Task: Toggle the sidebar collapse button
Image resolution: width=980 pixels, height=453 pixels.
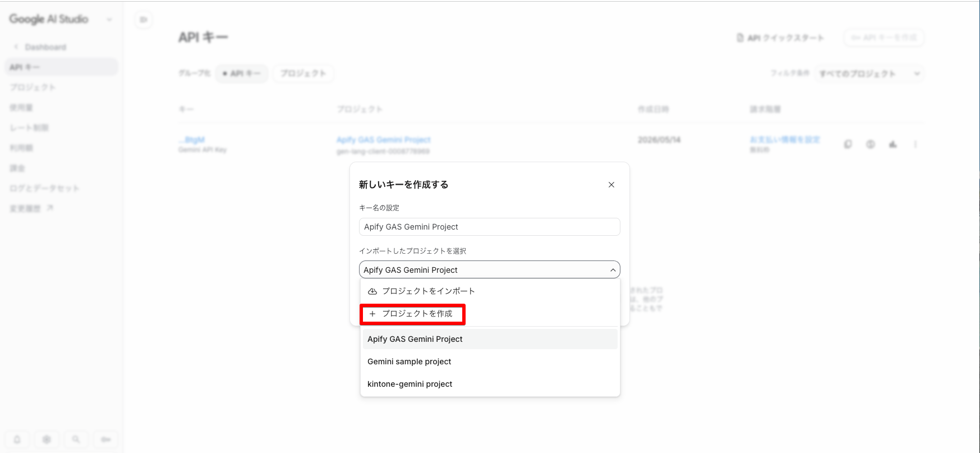Action: [144, 20]
